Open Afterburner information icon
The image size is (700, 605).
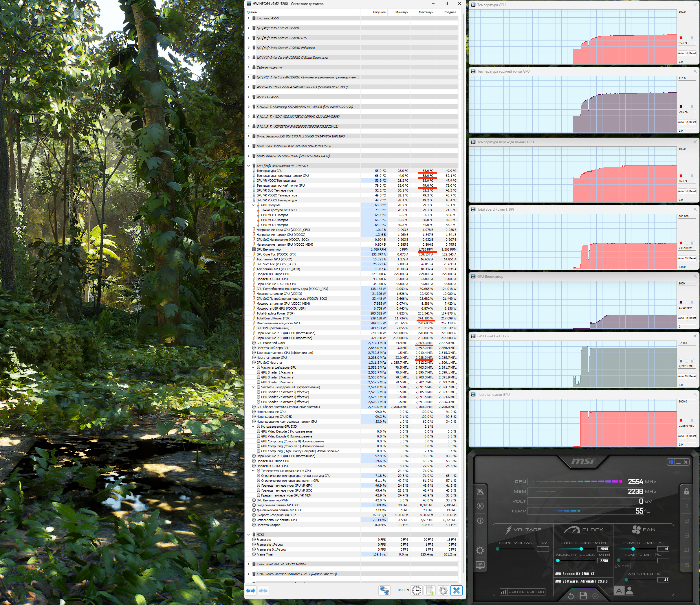[x=480, y=521]
